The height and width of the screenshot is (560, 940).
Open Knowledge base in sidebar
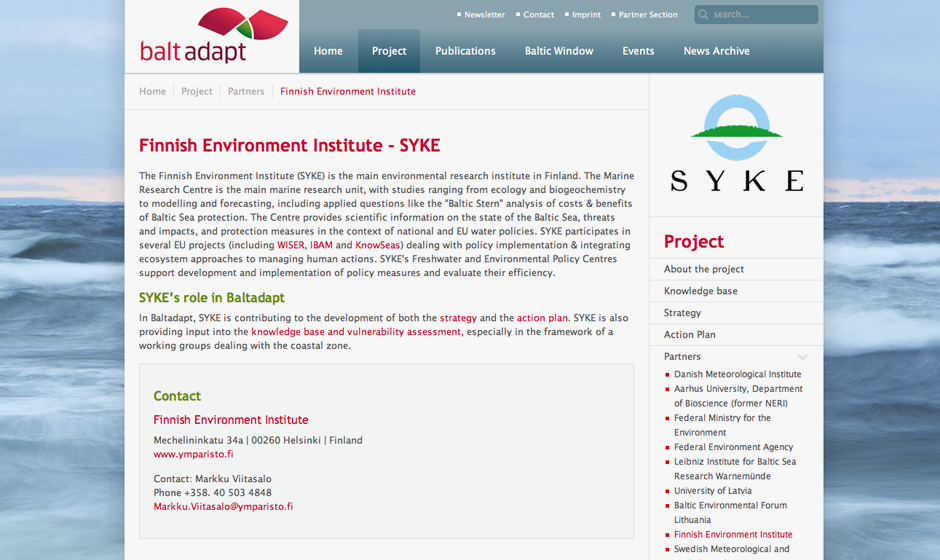(x=700, y=291)
